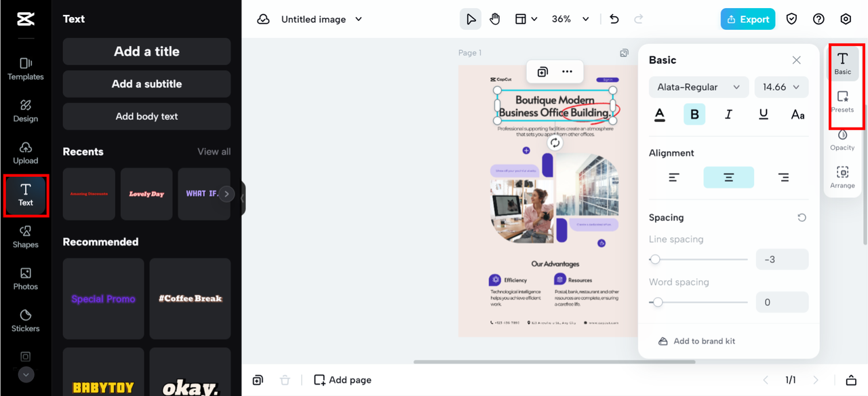Click the Word spacing slider handle
Screen dimensions: 868x396
[657, 302]
